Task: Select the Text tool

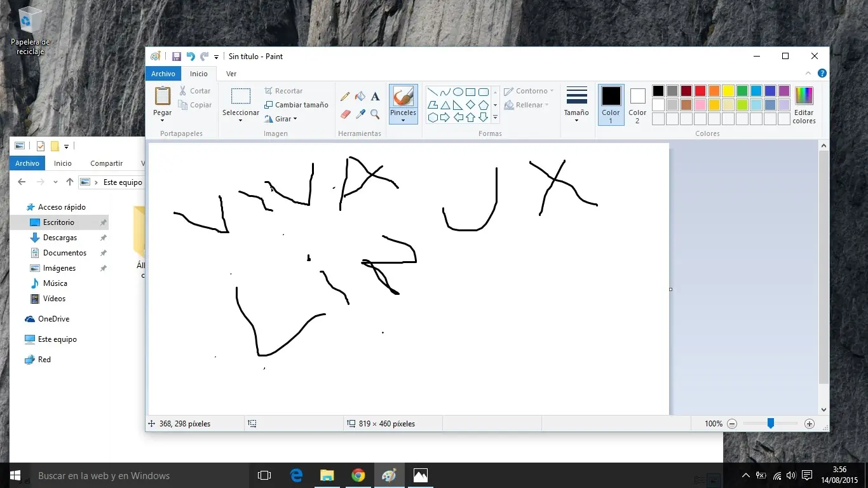Action: coord(375,97)
